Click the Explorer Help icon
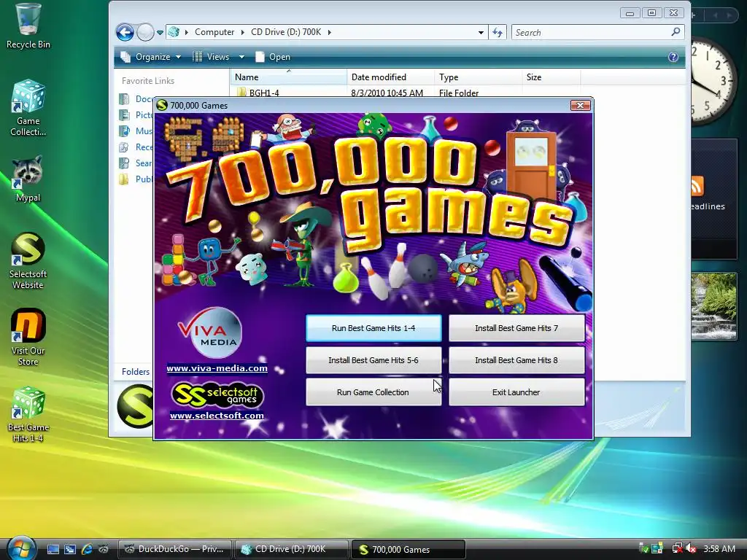 point(673,57)
